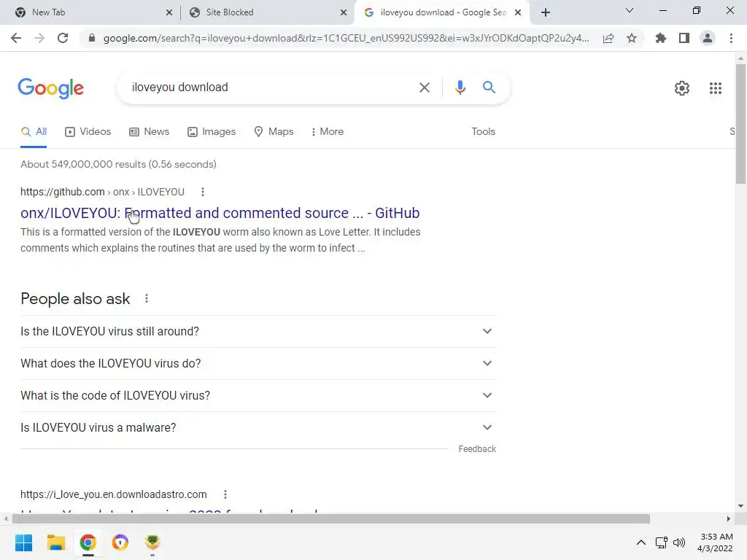Open options for downloadastro result
The height and width of the screenshot is (560, 747).
(x=225, y=494)
